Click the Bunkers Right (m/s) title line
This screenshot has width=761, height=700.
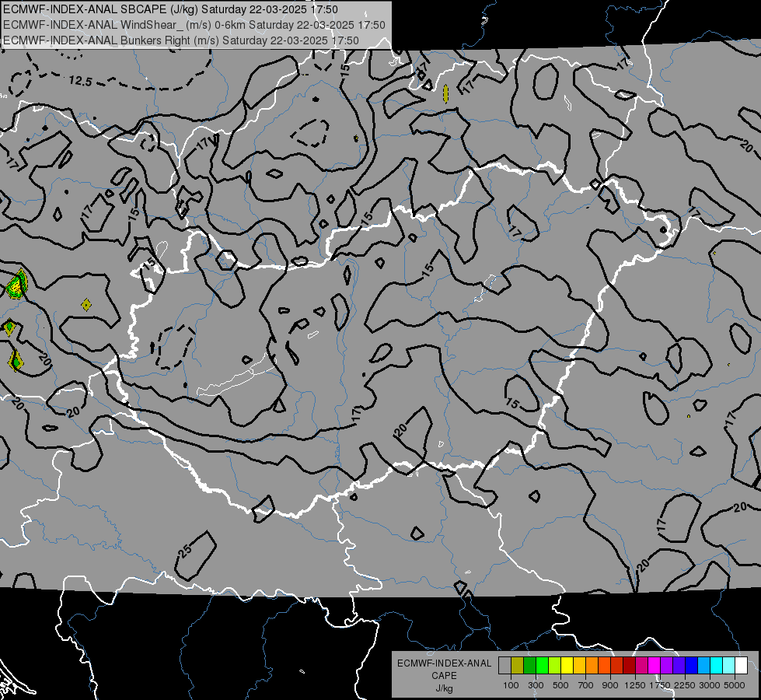181,40
